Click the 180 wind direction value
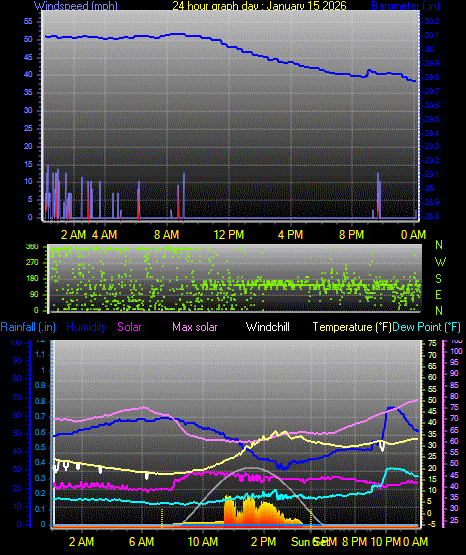This screenshot has width=466, height=555. [32, 279]
